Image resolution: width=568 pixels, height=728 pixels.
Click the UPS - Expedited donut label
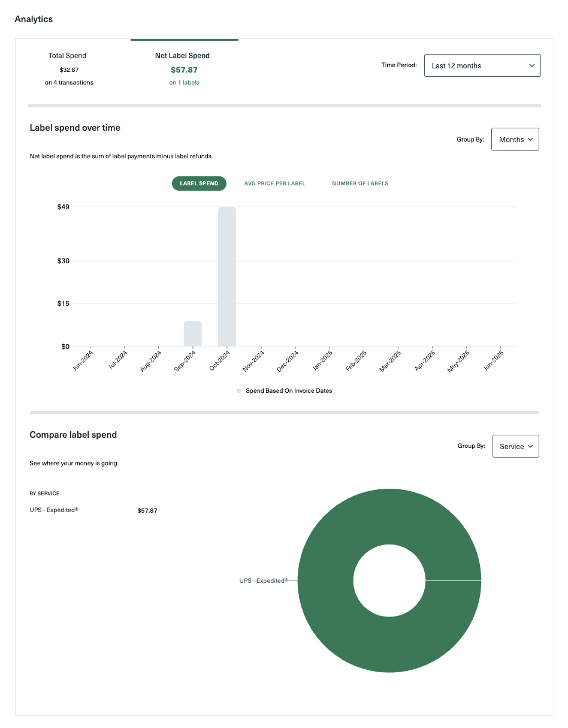264,580
